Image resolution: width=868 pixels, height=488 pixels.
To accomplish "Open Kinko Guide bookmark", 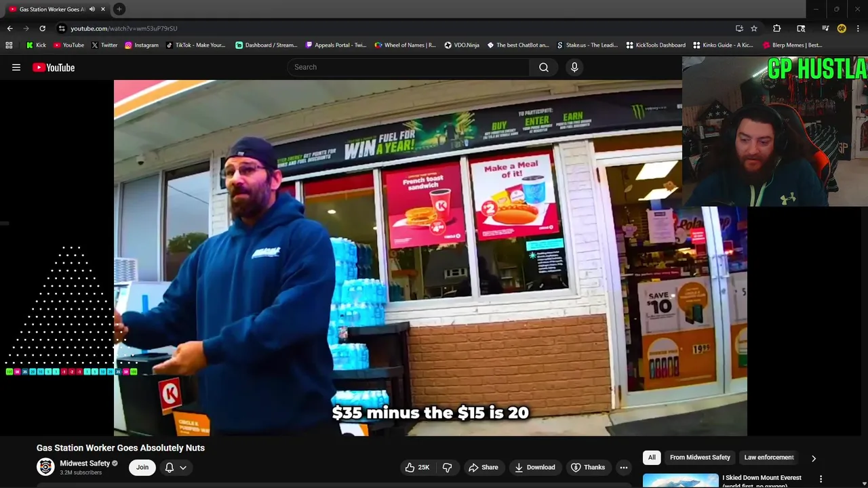I will [x=723, y=45].
